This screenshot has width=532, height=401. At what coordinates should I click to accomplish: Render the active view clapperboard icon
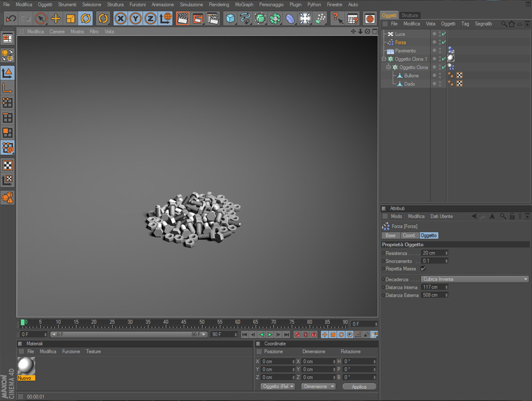coord(182,19)
